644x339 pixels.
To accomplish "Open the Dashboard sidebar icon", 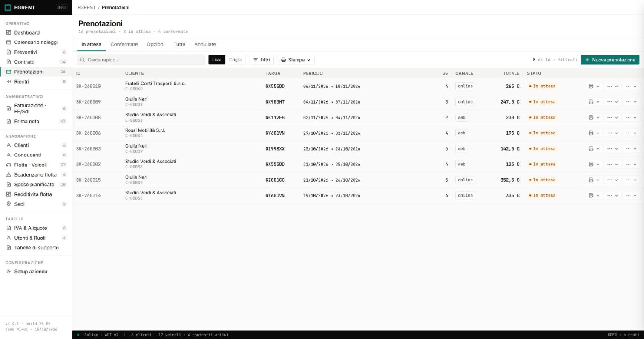I will [9, 32].
